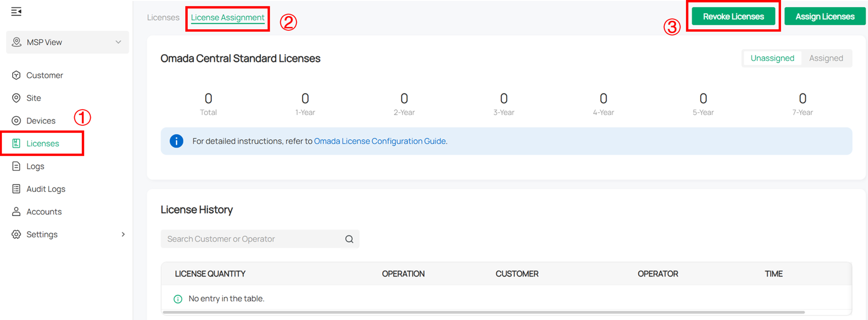Screen dimensions: 868x320
Task: Click the Devices target icon
Action: (16, 120)
